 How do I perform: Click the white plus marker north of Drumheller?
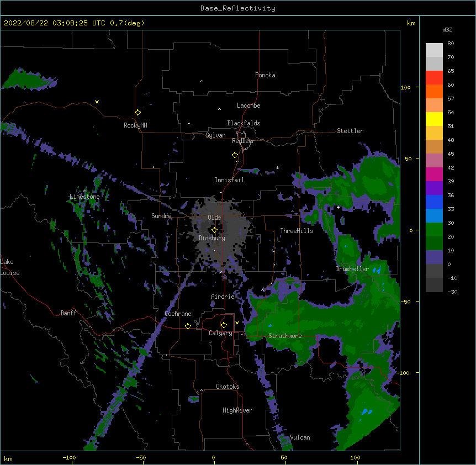coord(338,207)
